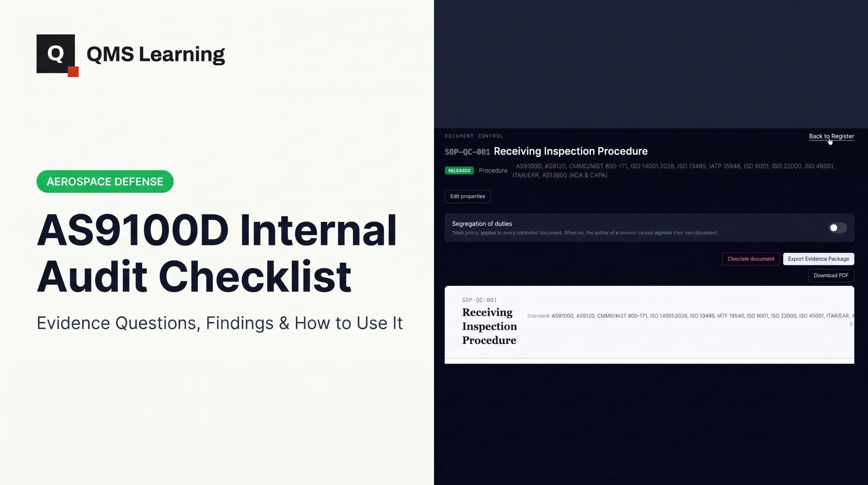Click the AS9100D Internal Audit Checklist headline
868x485 pixels.
pos(217,253)
